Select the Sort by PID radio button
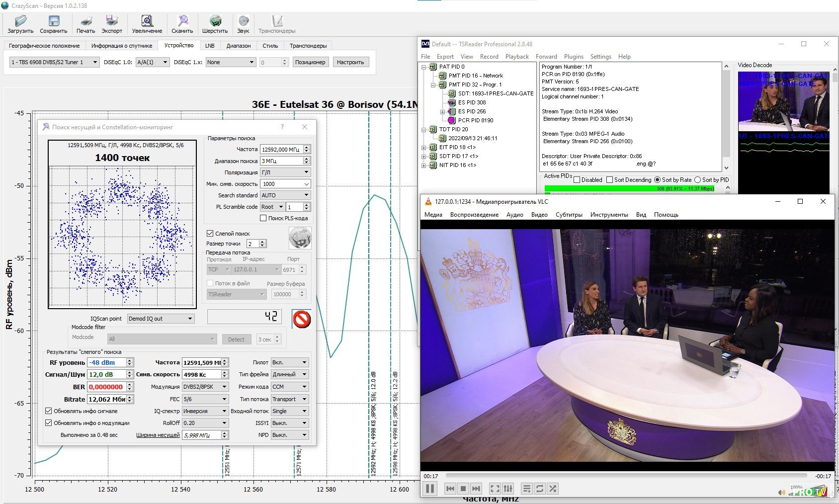The height and width of the screenshot is (504, 839). [x=697, y=180]
